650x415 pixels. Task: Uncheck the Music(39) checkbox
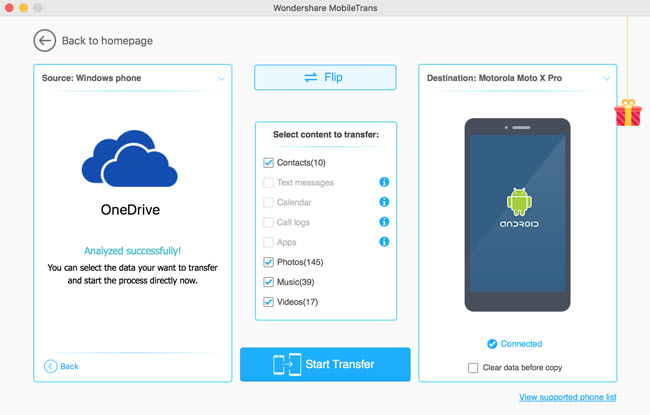pyautogui.click(x=269, y=282)
